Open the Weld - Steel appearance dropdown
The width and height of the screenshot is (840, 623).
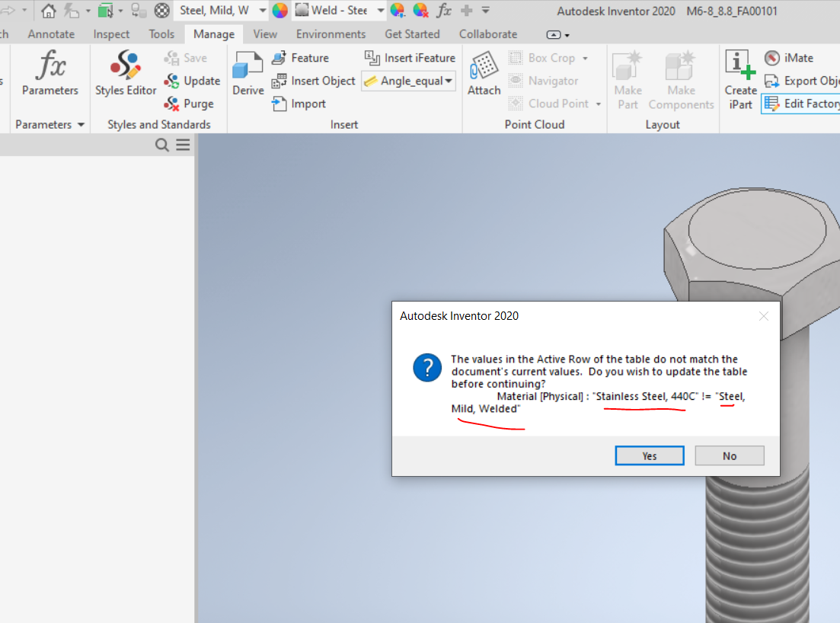(x=379, y=10)
